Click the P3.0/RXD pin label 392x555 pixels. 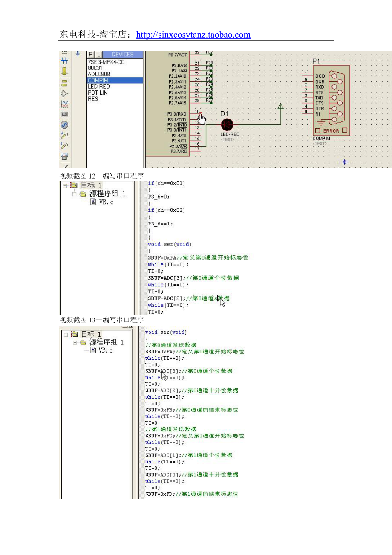click(x=177, y=114)
